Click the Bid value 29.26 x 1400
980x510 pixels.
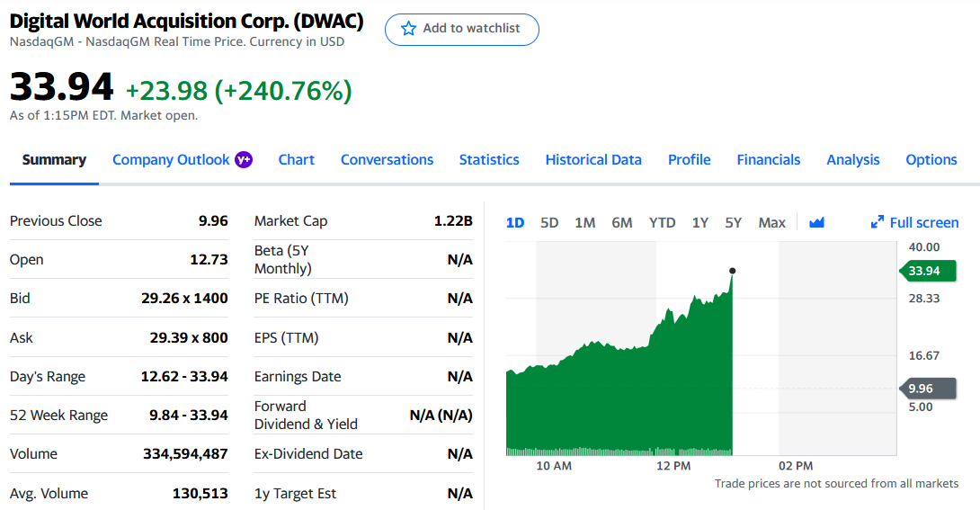click(x=184, y=298)
